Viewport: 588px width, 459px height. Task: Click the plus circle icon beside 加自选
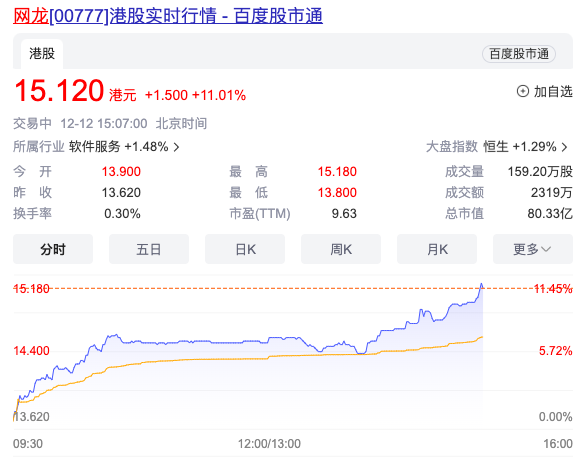tap(522, 91)
